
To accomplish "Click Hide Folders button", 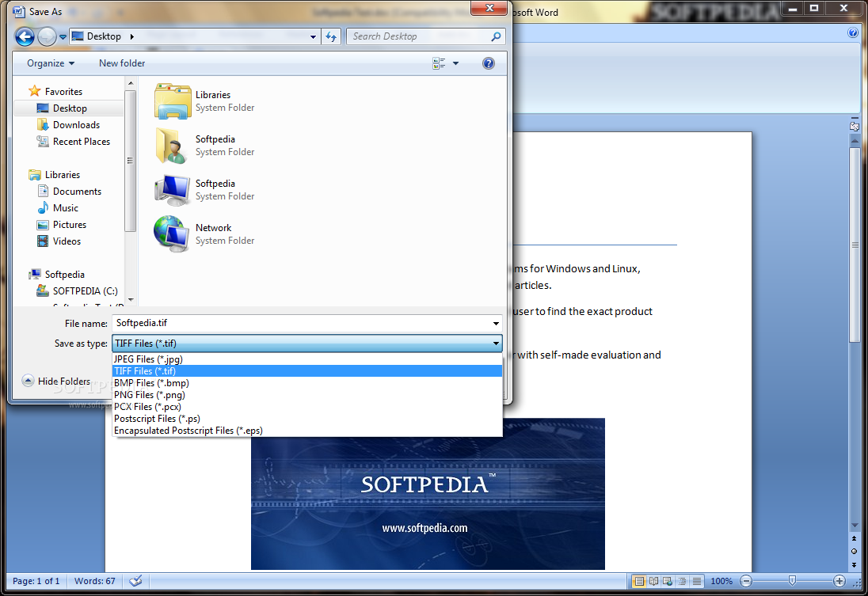I will pyautogui.click(x=56, y=381).
